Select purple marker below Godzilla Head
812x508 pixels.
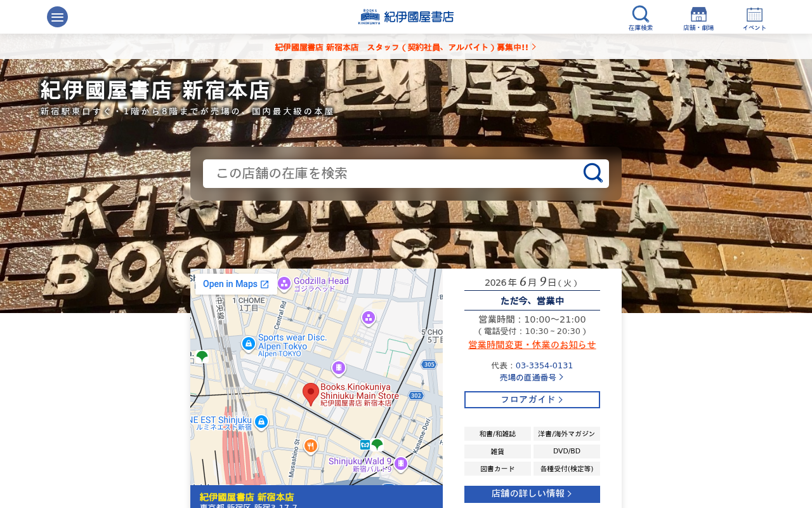369,317
